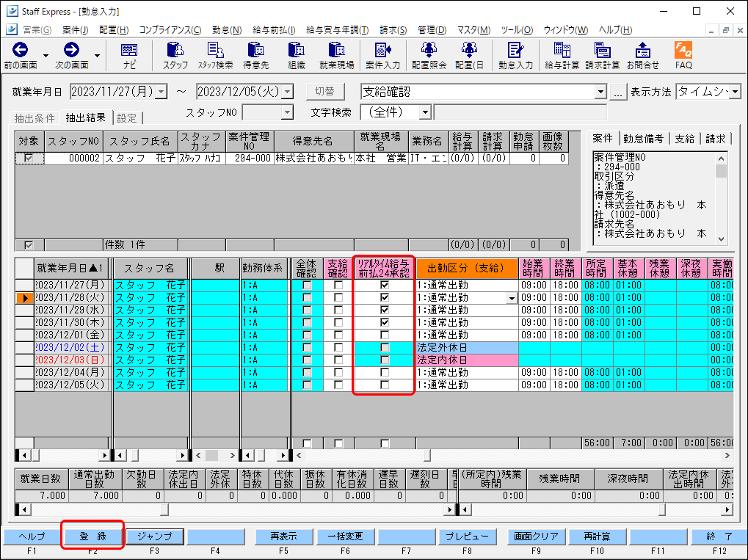Check リアルタイム給与前払 checkbox for 2023/12/04
748x560 pixels.
click(385, 373)
